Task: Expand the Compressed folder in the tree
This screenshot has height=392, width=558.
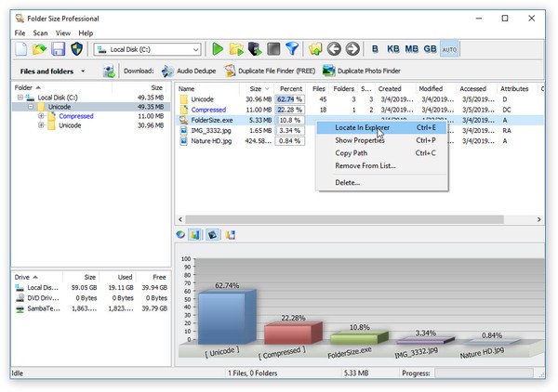Action: [41, 116]
